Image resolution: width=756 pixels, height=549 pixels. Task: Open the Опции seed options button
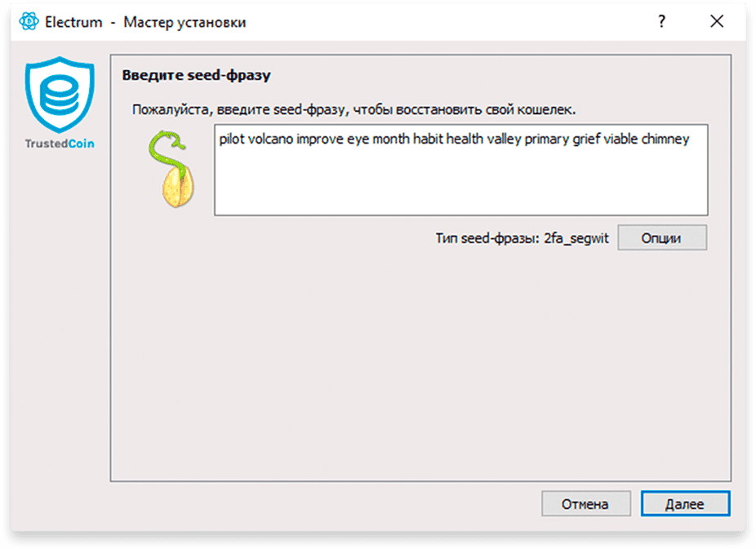point(662,238)
